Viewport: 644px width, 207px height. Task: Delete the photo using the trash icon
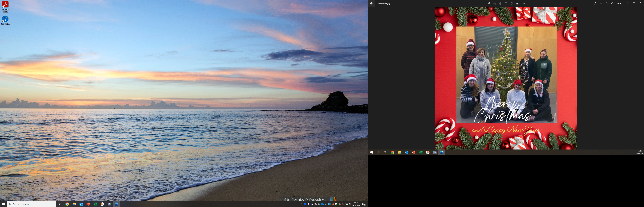pyautogui.click(x=500, y=3)
